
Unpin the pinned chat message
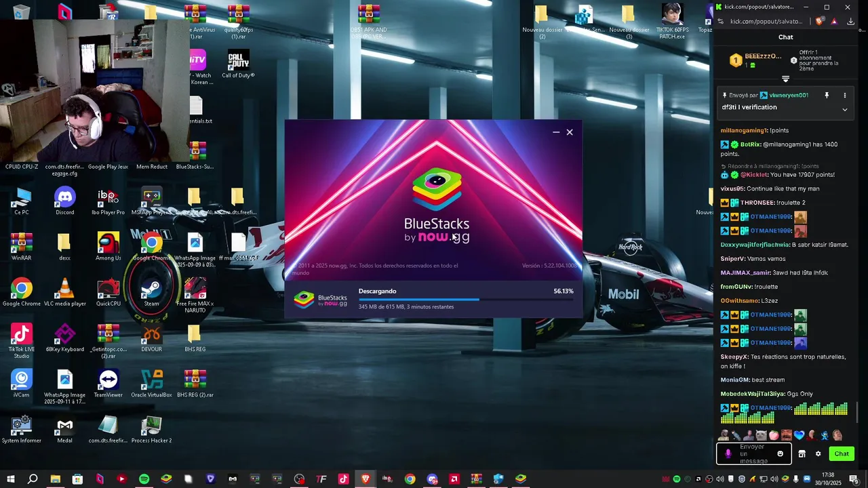click(x=827, y=96)
